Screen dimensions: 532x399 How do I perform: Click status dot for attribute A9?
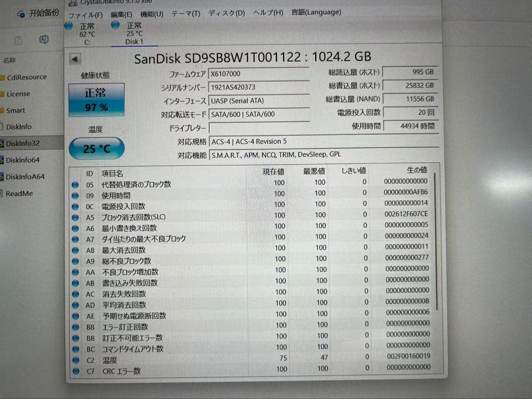75,261
